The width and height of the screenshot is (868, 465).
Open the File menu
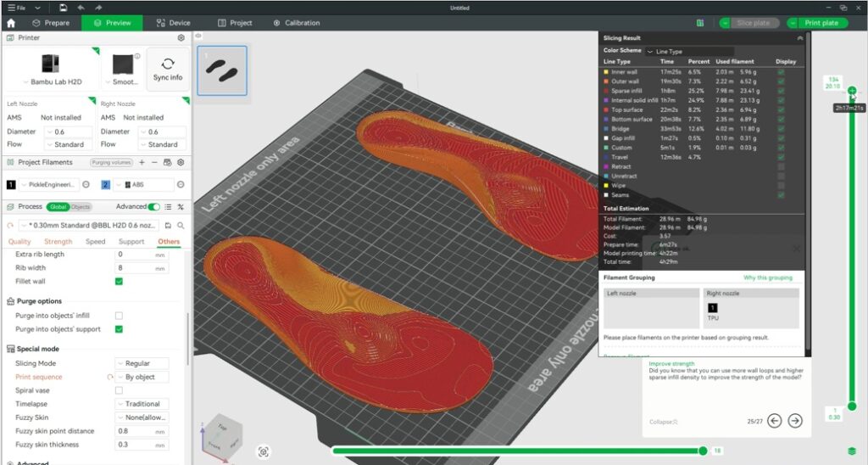(17, 8)
